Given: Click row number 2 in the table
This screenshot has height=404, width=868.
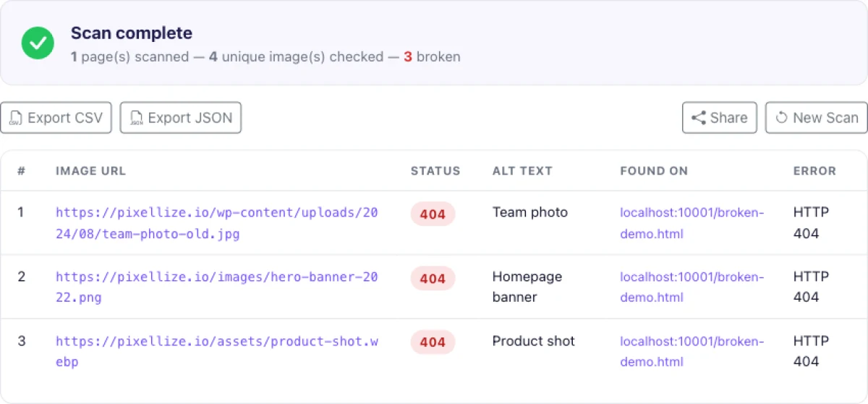Looking at the screenshot, I should (21, 277).
